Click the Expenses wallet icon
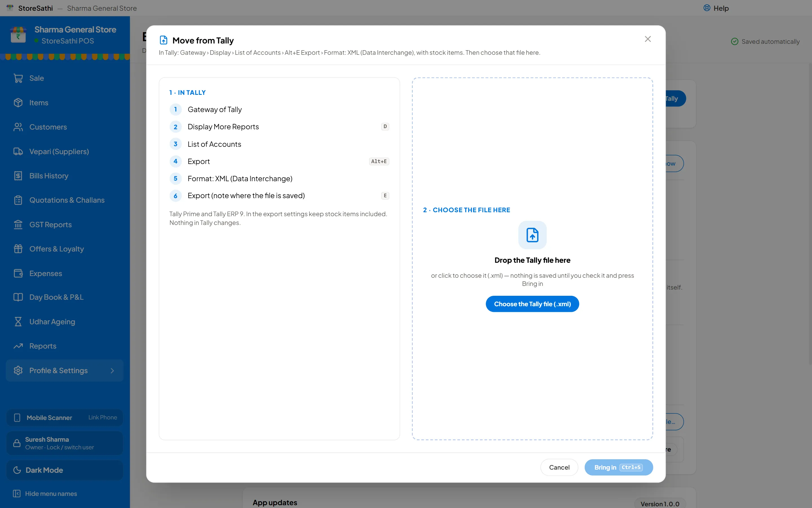 tap(18, 273)
